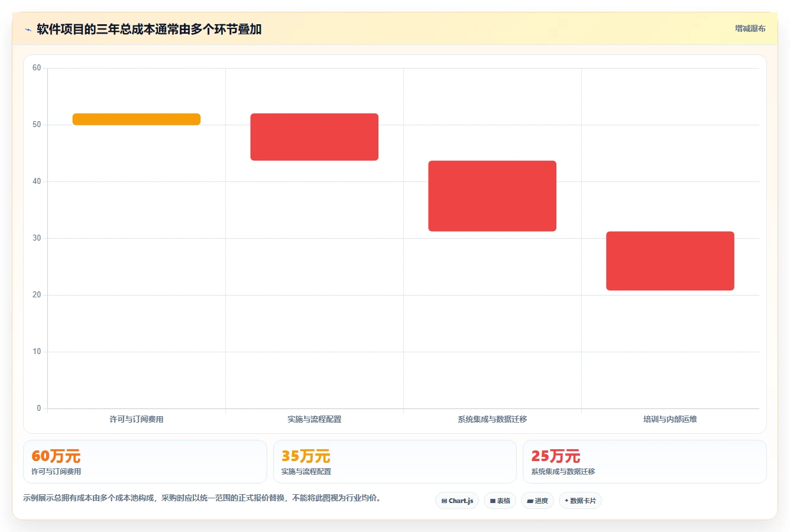Screen dimensions: 790x532
Task: Click the 增减瀑布 label in the header
Action: (x=750, y=28)
